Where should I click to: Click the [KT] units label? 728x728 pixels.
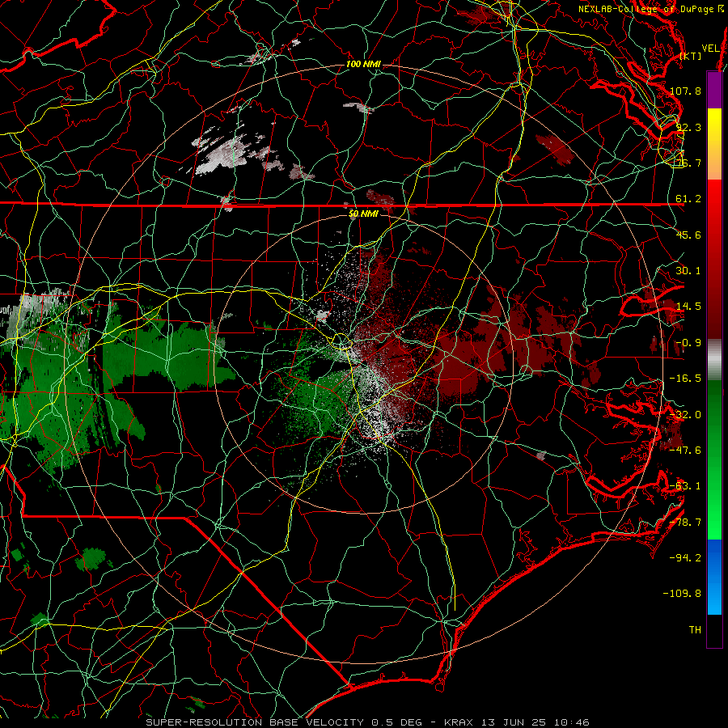(x=691, y=56)
